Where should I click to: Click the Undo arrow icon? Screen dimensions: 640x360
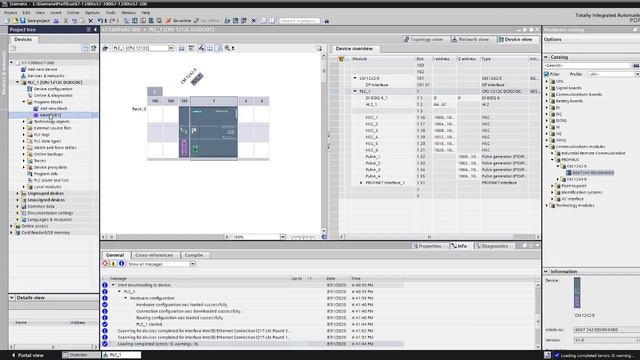(99, 20)
